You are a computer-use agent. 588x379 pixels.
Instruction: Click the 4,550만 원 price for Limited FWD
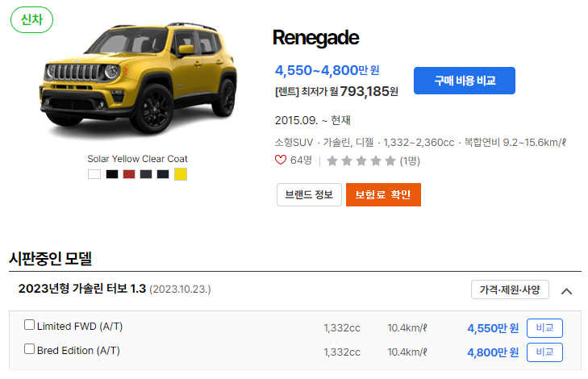pos(493,328)
